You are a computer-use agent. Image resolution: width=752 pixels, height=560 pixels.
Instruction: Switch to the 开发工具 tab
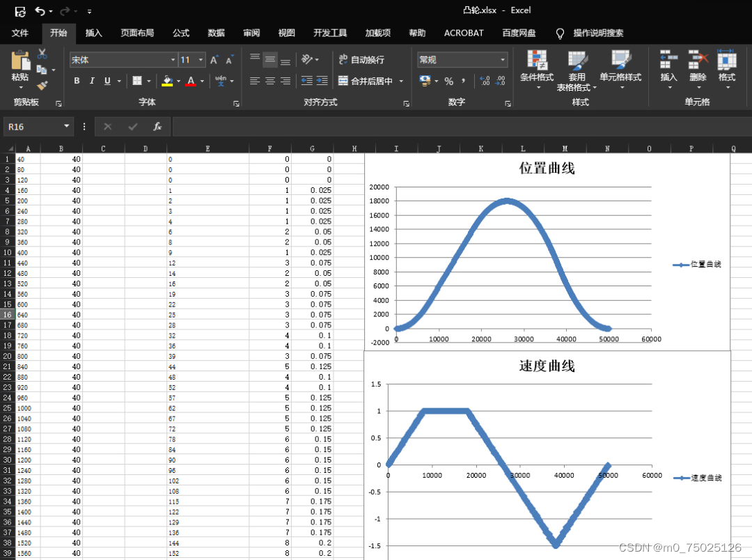point(330,33)
